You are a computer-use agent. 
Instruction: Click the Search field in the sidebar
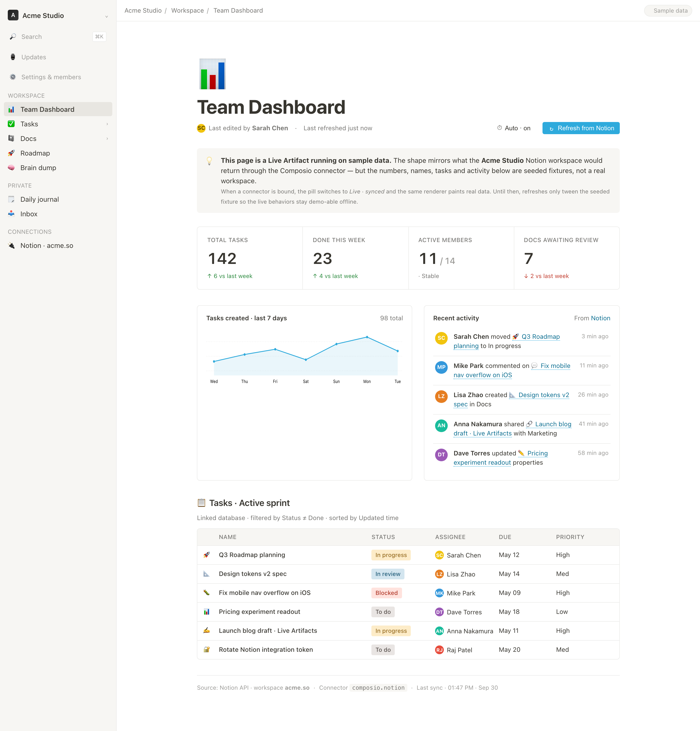(x=58, y=36)
